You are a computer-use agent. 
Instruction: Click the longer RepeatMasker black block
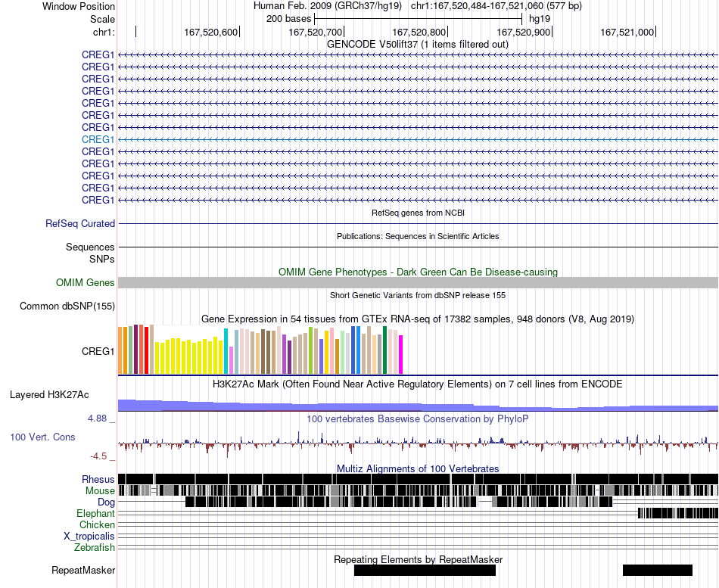pyautogui.click(x=425, y=570)
